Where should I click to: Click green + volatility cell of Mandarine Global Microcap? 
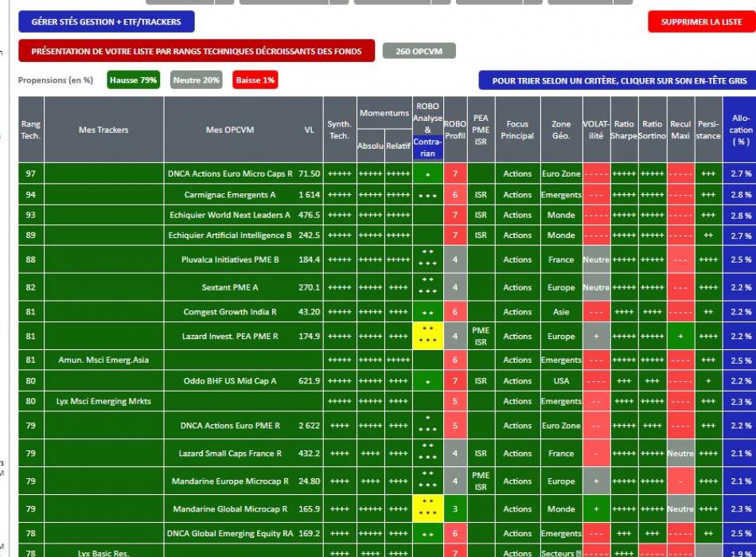(x=596, y=508)
